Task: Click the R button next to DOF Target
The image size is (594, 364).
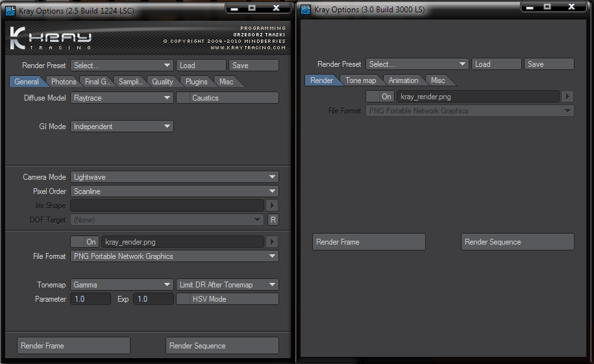Action: pyautogui.click(x=273, y=220)
